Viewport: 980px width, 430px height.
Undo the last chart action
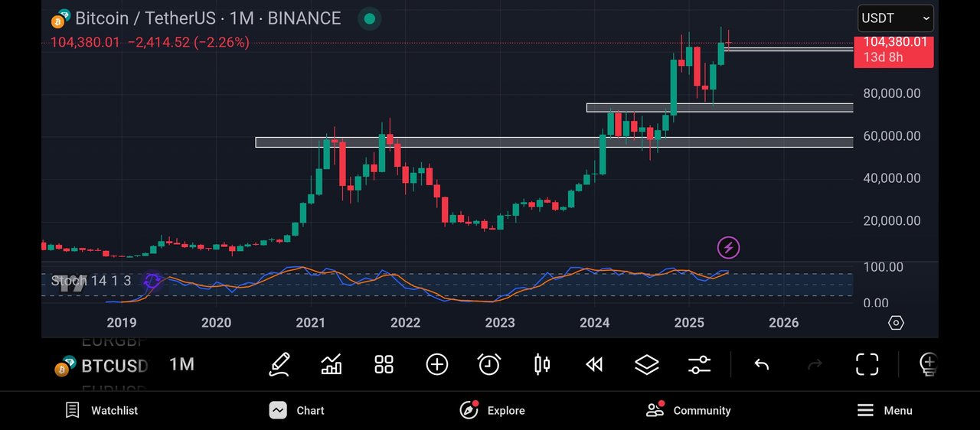tap(762, 364)
